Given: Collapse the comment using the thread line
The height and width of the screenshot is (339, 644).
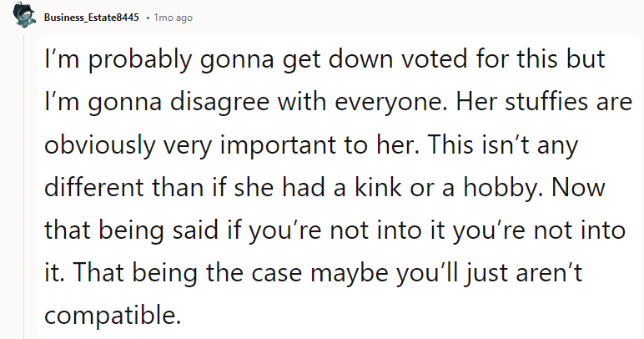Looking at the screenshot, I should point(23,184).
